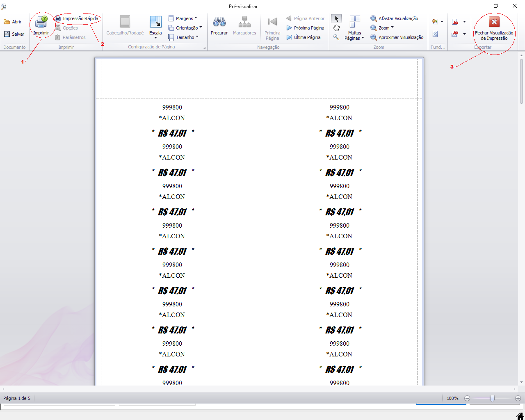The width and height of the screenshot is (525, 420).
Task: Click the horizontal scrollbar left arrow
Action: [3, 389]
